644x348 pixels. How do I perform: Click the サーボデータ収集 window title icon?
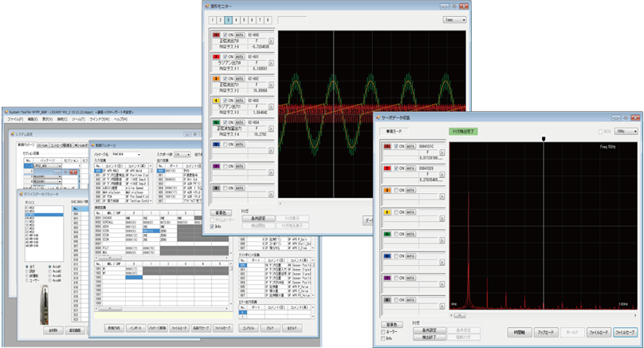coord(379,117)
